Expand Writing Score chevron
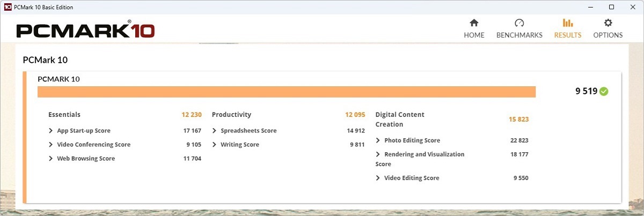Image resolution: width=644 pixels, height=216 pixels. click(x=215, y=145)
